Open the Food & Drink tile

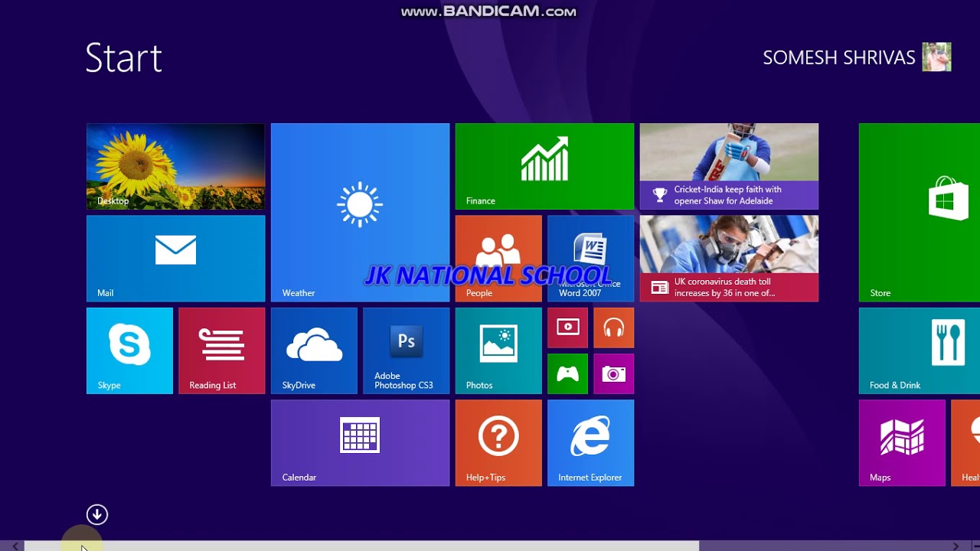coord(920,350)
